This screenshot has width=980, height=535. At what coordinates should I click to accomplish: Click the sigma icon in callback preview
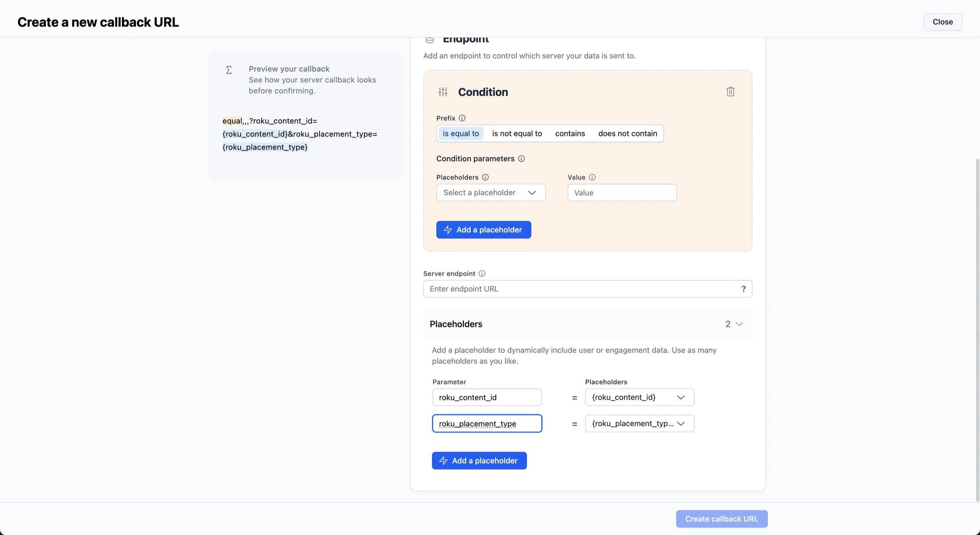click(x=229, y=70)
